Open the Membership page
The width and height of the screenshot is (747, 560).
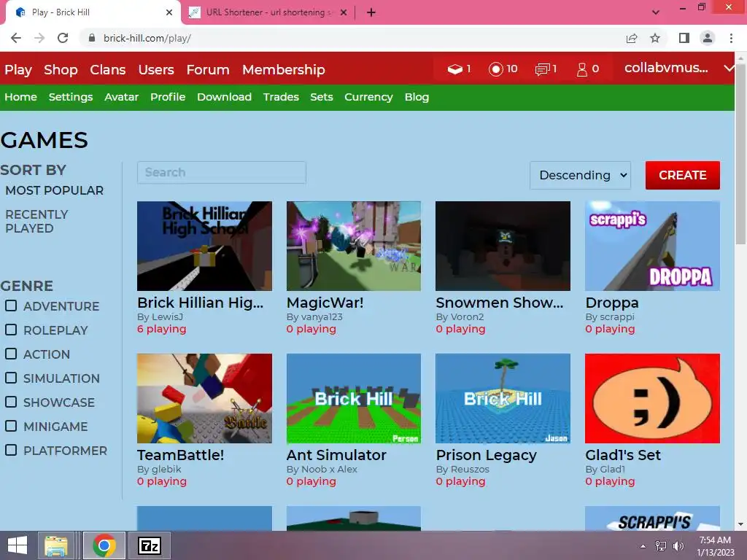(x=284, y=70)
